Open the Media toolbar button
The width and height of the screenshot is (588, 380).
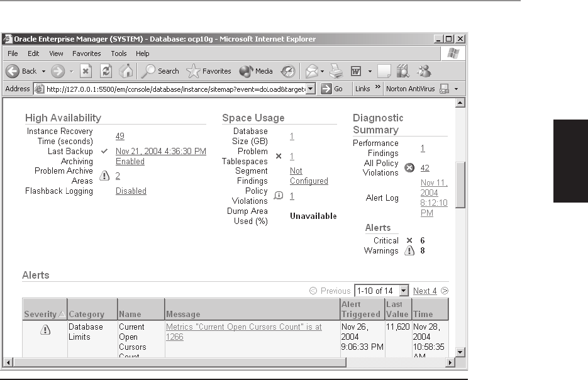[256, 71]
